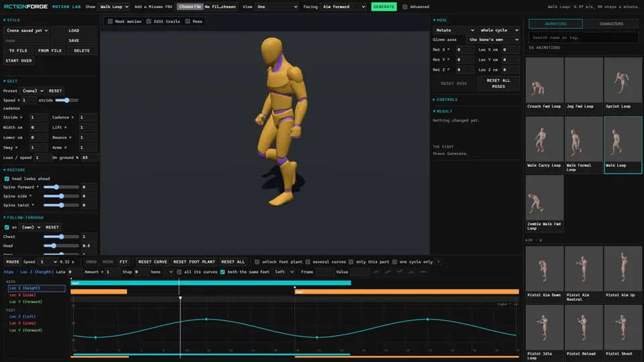Adjust the Spine forward slider

61,187
